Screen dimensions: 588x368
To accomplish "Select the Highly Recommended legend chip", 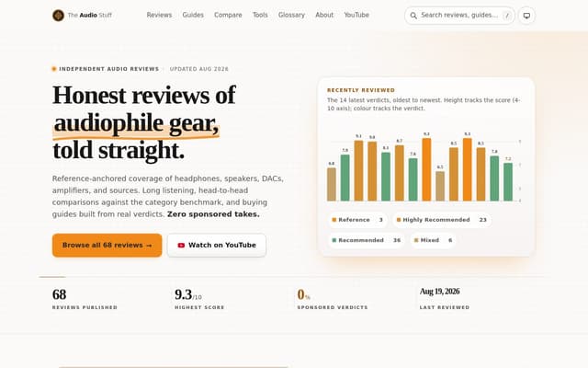I will [x=442, y=220].
